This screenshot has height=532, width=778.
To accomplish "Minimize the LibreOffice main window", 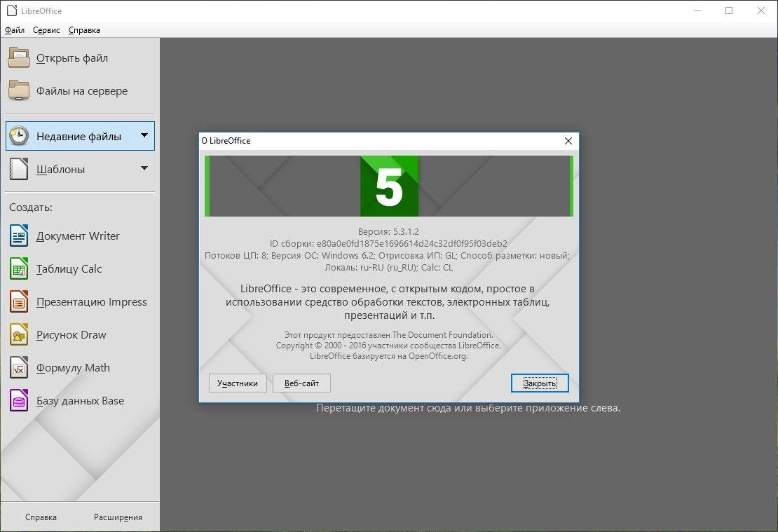I will click(697, 11).
